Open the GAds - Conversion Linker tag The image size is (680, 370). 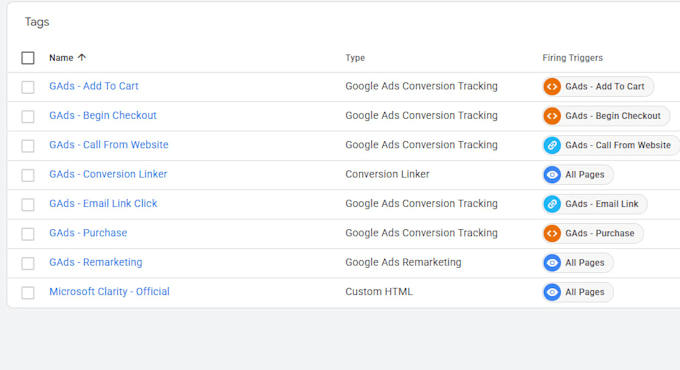tap(108, 174)
